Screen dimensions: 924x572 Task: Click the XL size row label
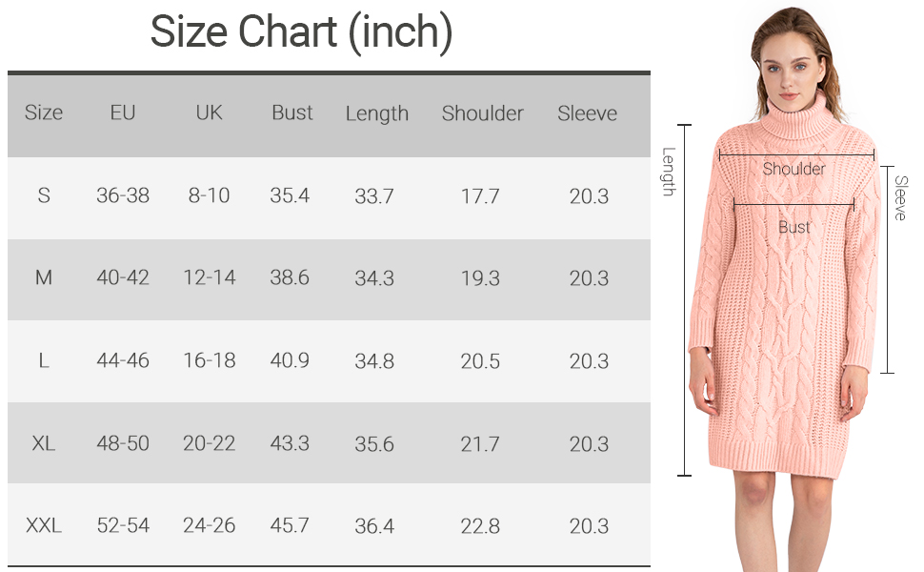pyautogui.click(x=44, y=443)
